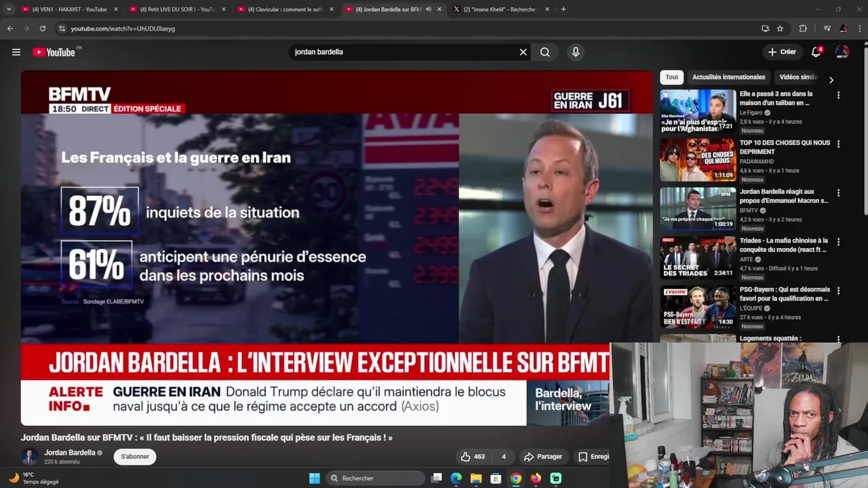Show more filter chips with right arrow
This screenshot has height=488, width=868.
coord(831,79)
